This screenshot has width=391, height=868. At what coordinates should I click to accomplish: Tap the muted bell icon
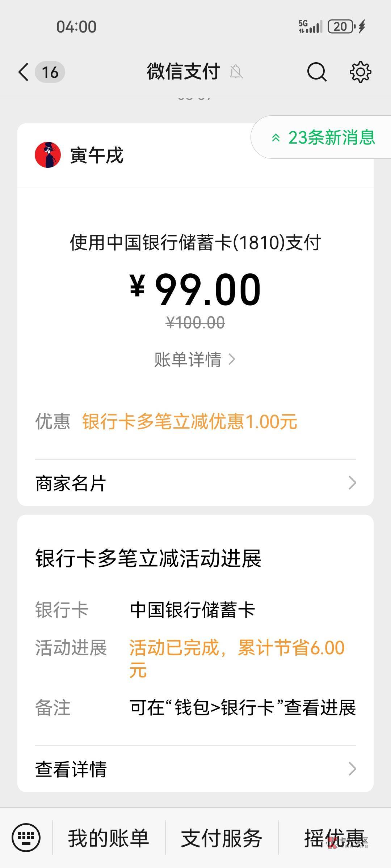(x=236, y=72)
